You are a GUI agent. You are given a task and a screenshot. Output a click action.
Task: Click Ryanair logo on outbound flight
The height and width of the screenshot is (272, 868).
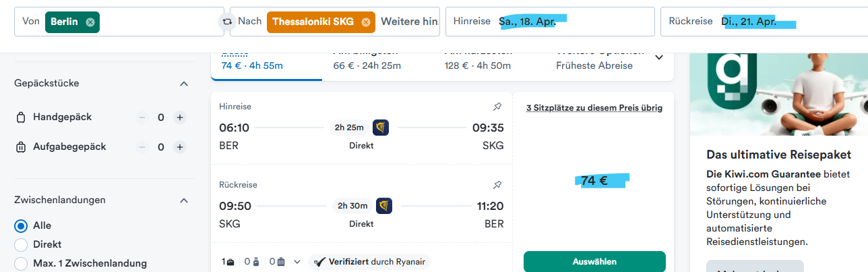point(381,128)
